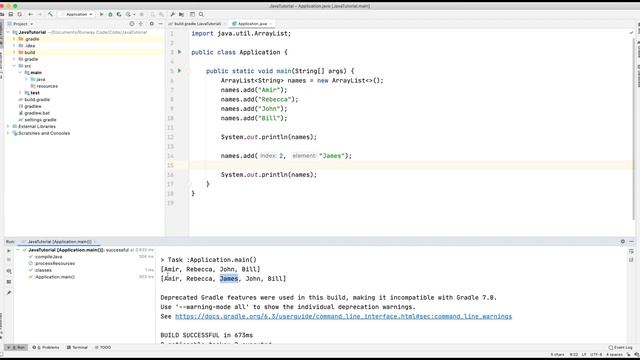This screenshot has height=360, width=640.
Task: Open project settings with the wrench icon
Action: click(172, 14)
